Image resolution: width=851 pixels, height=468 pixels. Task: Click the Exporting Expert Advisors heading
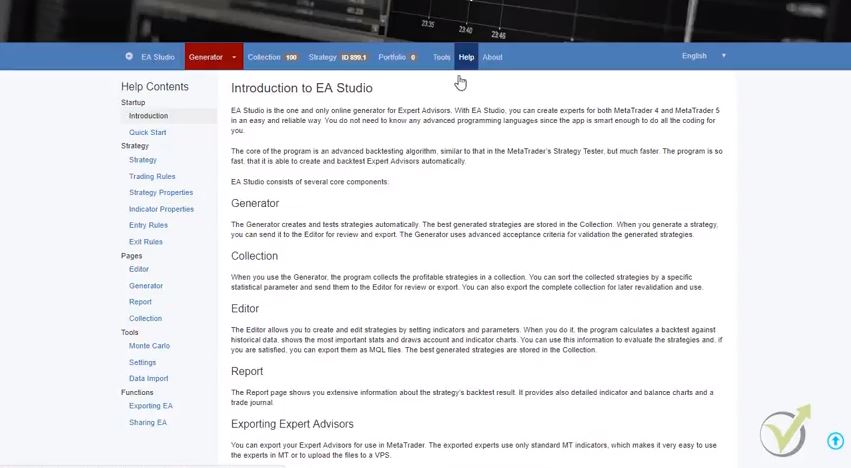click(292, 424)
